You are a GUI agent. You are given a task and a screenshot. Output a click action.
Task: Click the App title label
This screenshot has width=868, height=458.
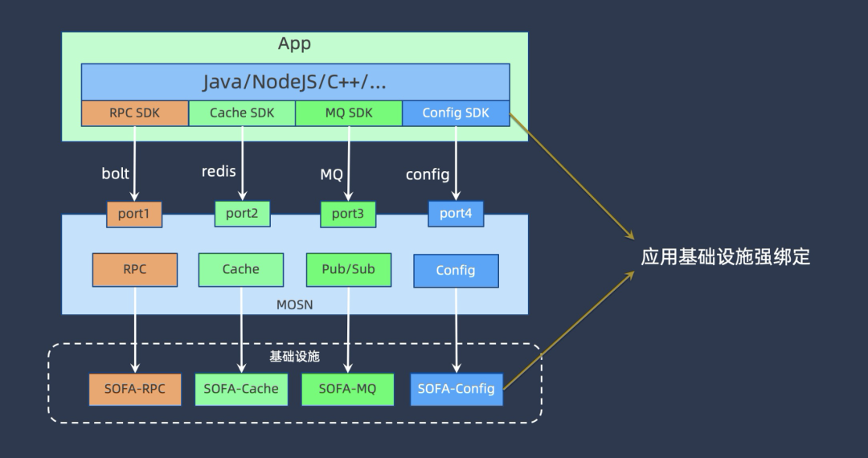click(x=294, y=43)
